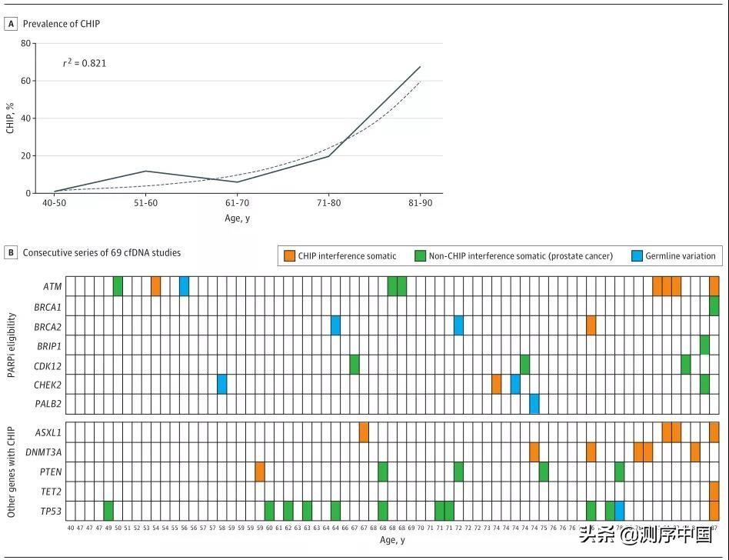This screenshot has height=560, width=729.
Task: Click the orange cell in the TET2 row
Action: (x=714, y=492)
